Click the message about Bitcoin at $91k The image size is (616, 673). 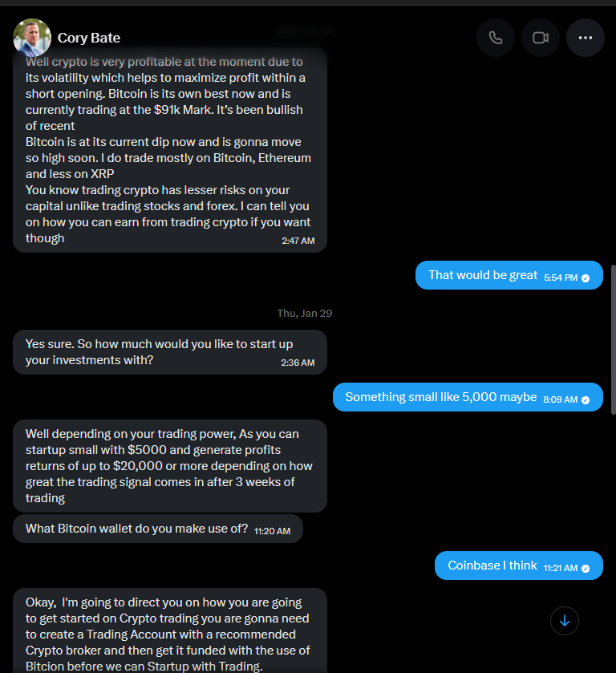168,150
